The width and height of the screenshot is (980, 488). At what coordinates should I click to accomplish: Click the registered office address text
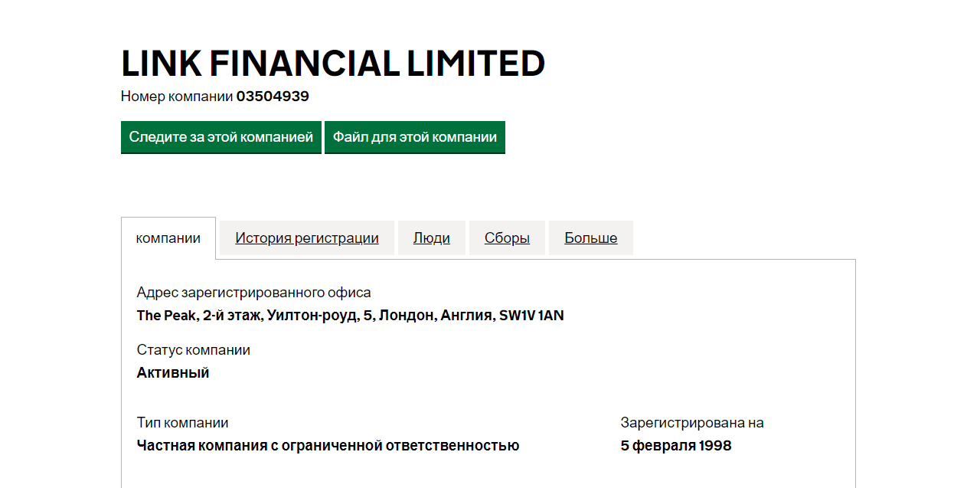click(350, 315)
